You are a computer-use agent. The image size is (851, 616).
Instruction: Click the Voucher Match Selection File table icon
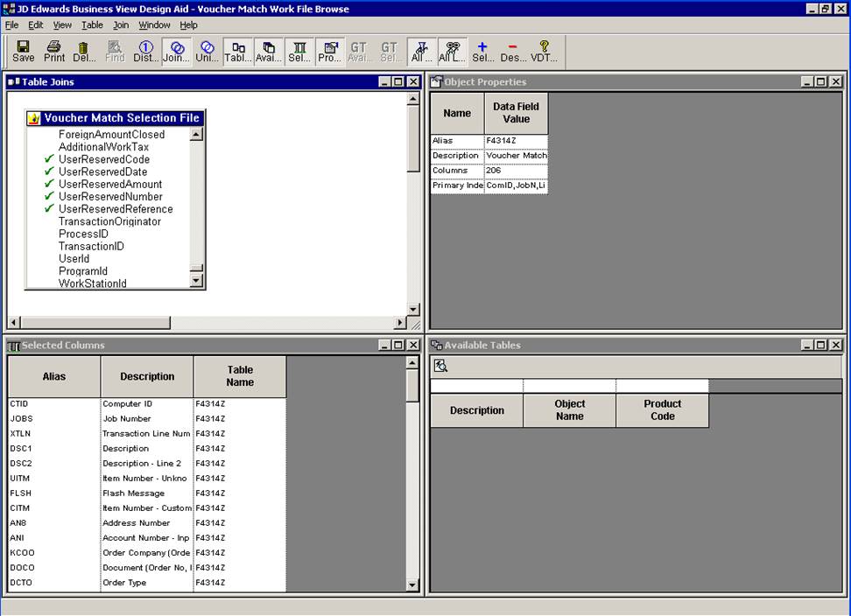[33, 118]
